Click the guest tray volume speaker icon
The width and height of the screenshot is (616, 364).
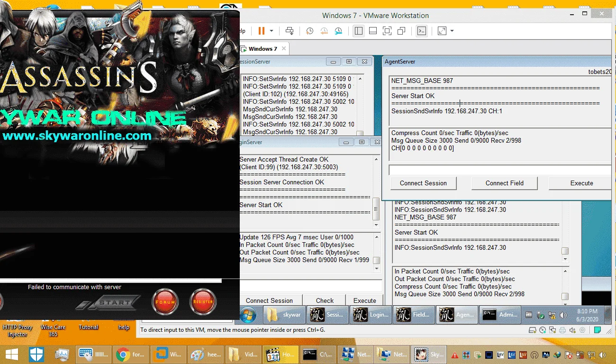point(563,315)
